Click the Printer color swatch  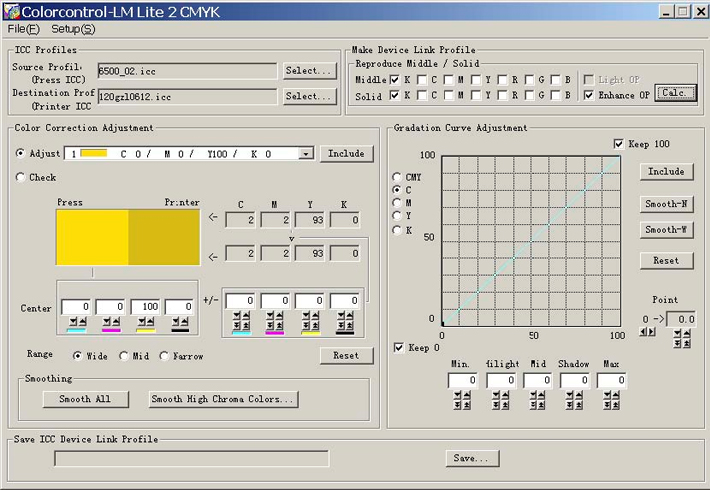[164, 237]
